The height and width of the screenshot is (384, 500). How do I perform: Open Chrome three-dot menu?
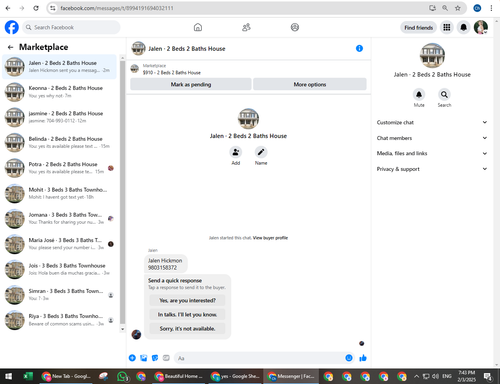point(491,8)
